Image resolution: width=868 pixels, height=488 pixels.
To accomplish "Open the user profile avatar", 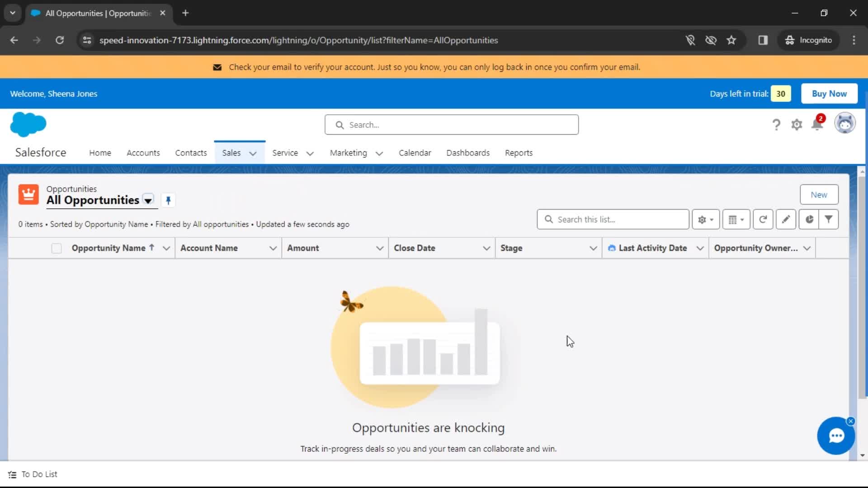I will 845,123.
